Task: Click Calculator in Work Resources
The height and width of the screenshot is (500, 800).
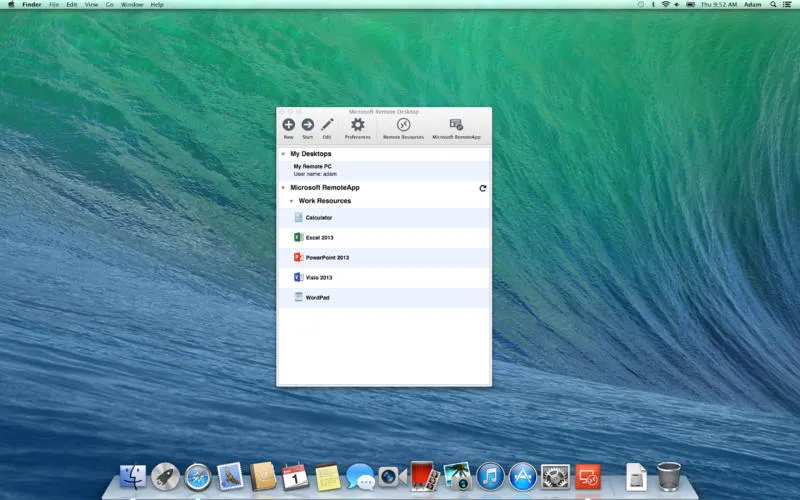Action: coord(318,217)
